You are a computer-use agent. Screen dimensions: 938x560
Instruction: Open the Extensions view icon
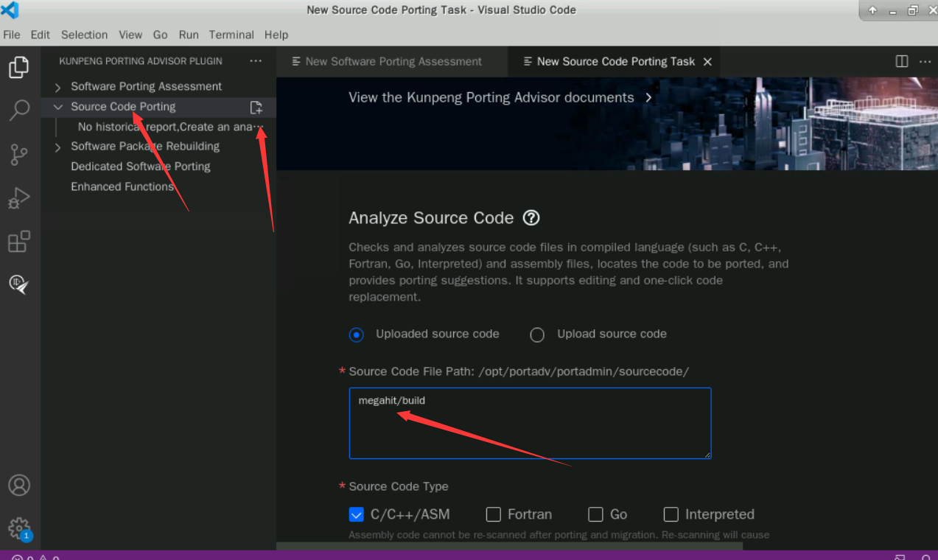[x=19, y=242]
